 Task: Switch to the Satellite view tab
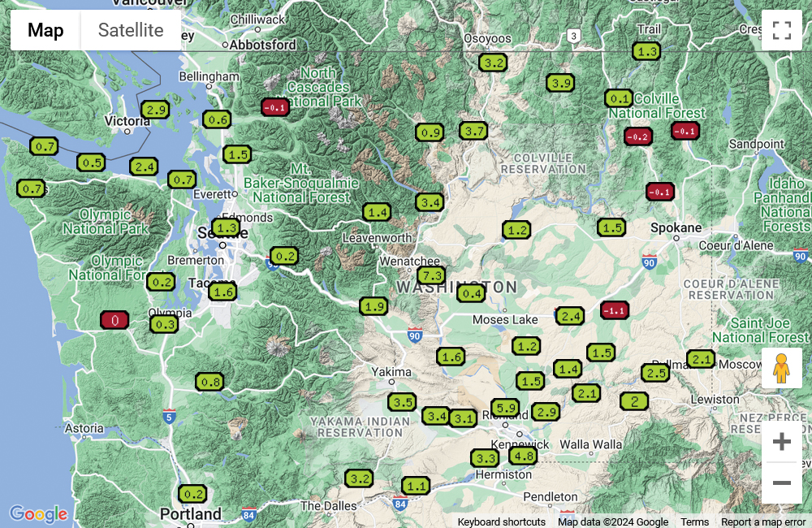[x=131, y=30]
